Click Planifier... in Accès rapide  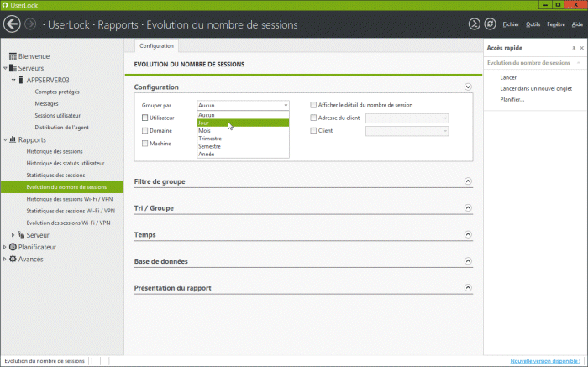[512, 100]
